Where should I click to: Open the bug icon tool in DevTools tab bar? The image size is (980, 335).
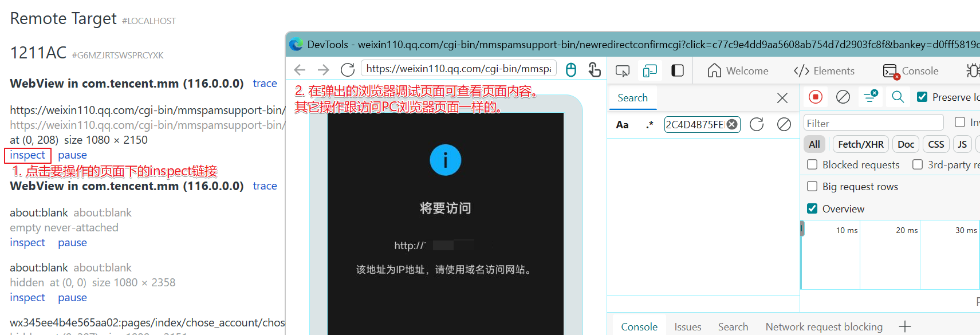(973, 70)
